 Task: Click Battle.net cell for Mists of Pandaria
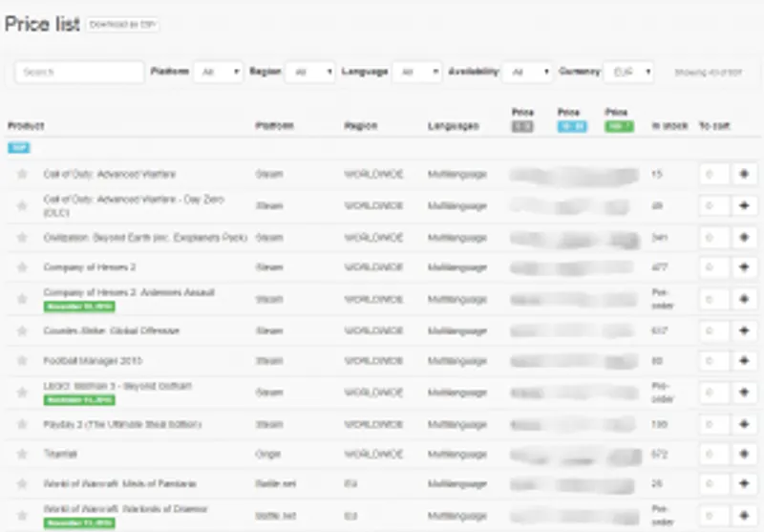pyautogui.click(x=276, y=484)
